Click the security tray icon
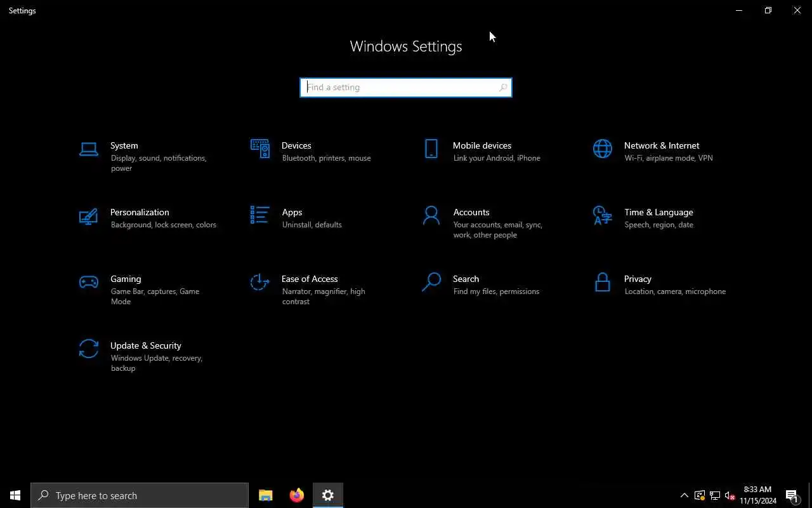 click(x=700, y=495)
